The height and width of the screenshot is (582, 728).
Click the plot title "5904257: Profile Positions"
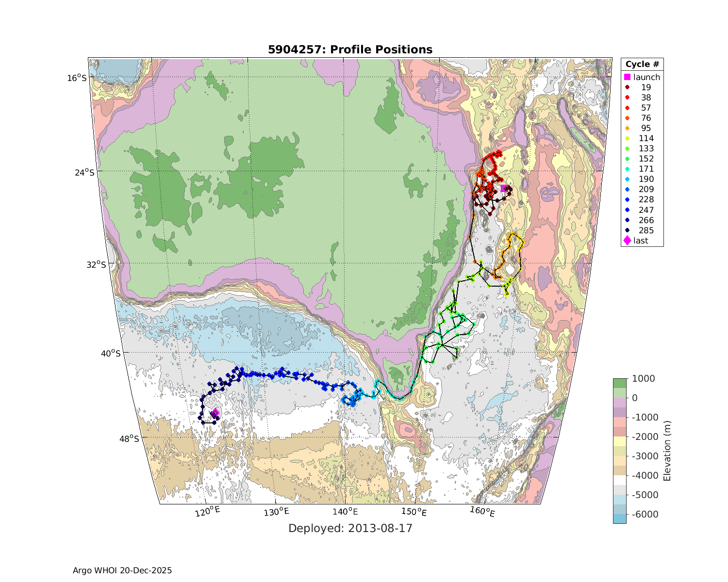[x=350, y=49]
